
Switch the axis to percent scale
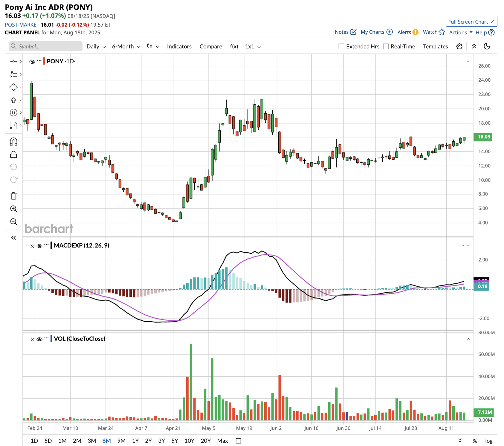[475, 441]
